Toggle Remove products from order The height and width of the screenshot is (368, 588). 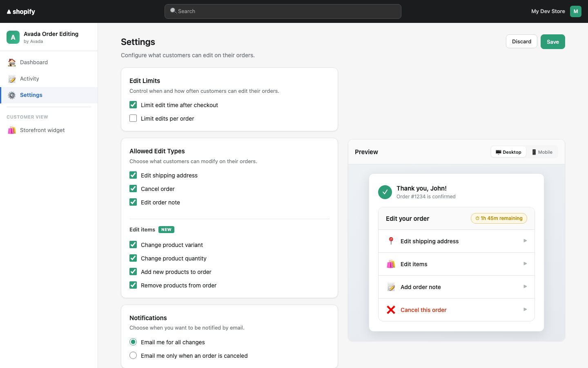click(133, 285)
